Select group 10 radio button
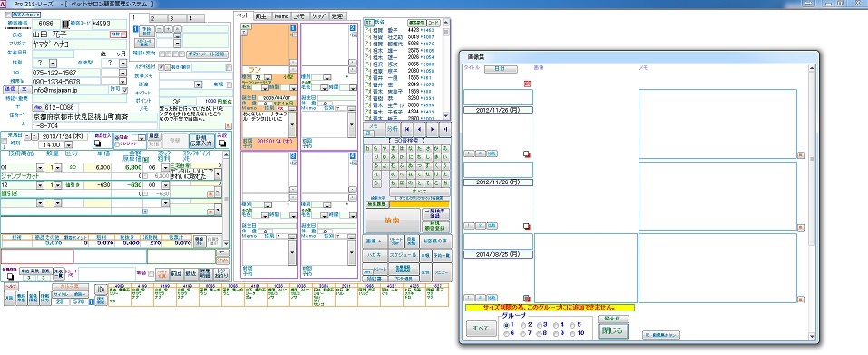Viewport: 868px width, 355px height. 572,333
